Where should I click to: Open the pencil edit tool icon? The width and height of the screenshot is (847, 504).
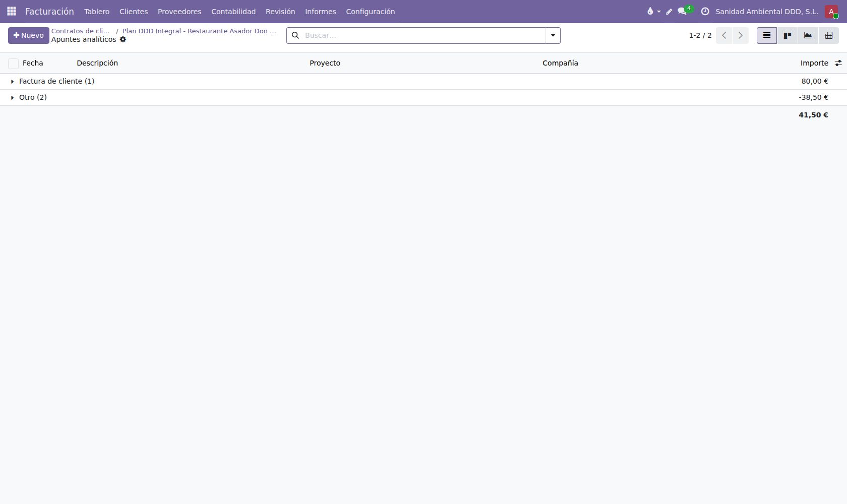click(x=669, y=11)
